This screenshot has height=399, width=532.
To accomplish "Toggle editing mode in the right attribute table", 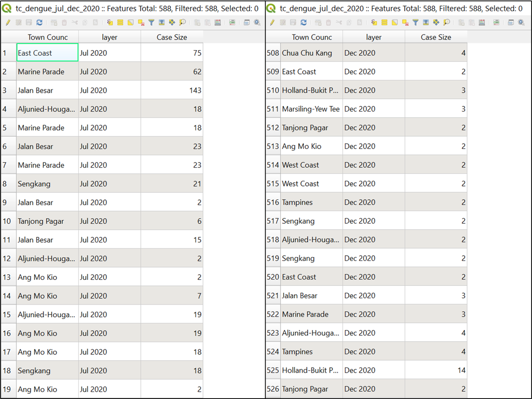I will 272,23.
